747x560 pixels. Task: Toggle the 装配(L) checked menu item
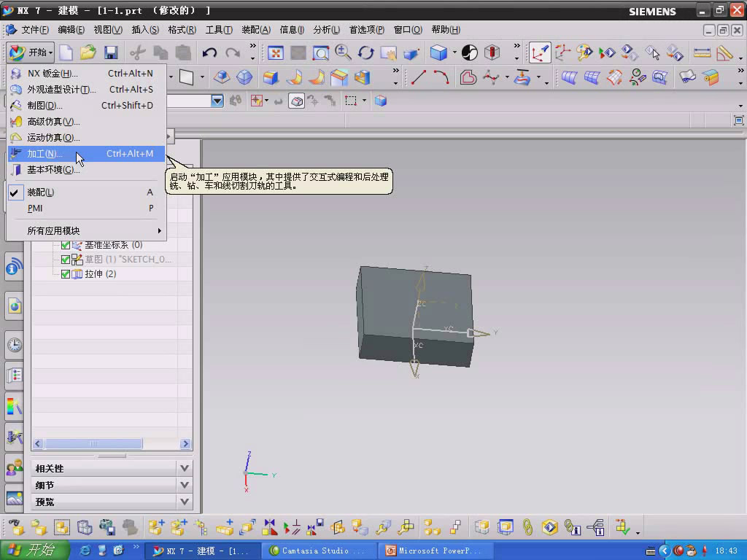pyautogui.click(x=86, y=192)
